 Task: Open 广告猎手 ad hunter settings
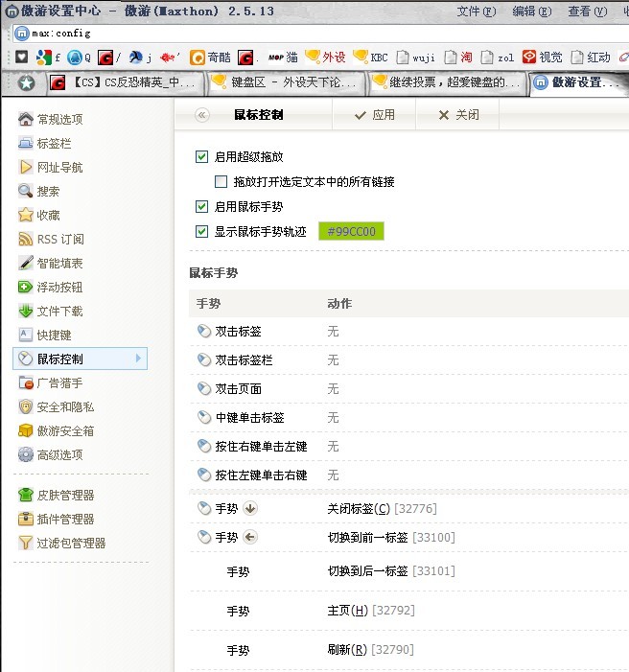pyautogui.click(x=51, y=382)
